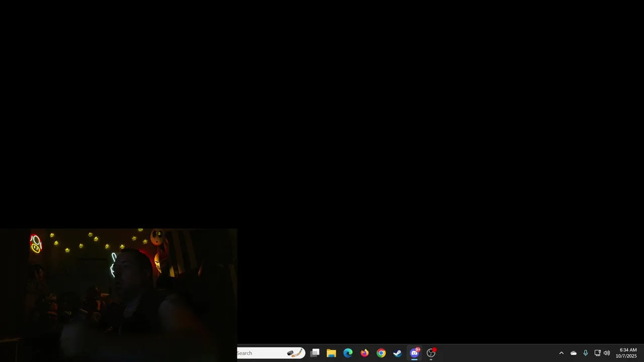Open the OneDrive cloud tray icon
The height and width of the screenshot is (362, 644).
click(574, 353)
